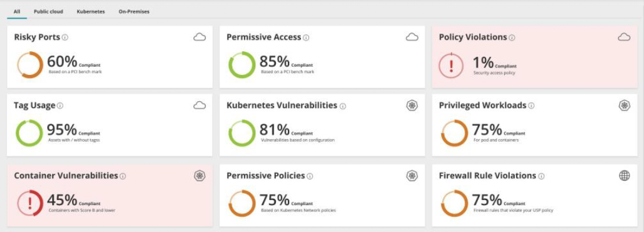Switch to the Public cloud tab
644x232 pixels.
[48, 12]
